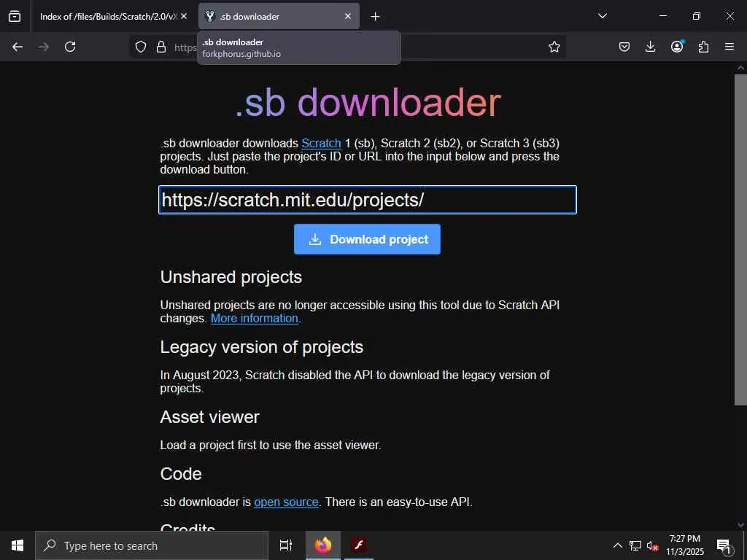Open tracking protection shield icon

click(x=141, y=47)
